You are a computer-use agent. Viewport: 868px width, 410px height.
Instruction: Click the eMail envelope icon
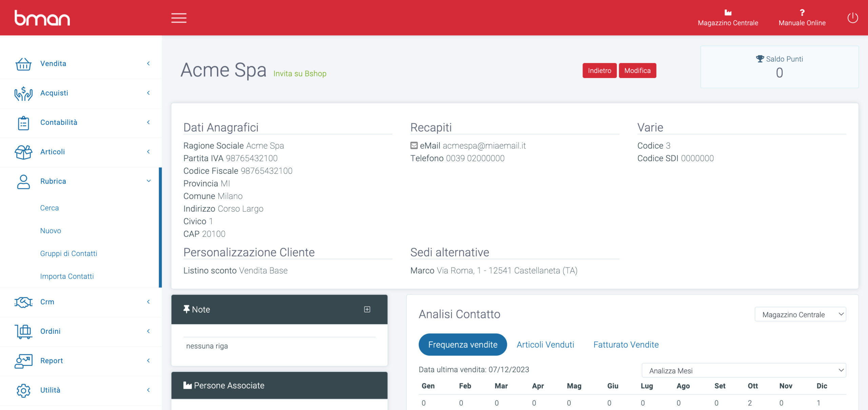click(x=414, y=146)
